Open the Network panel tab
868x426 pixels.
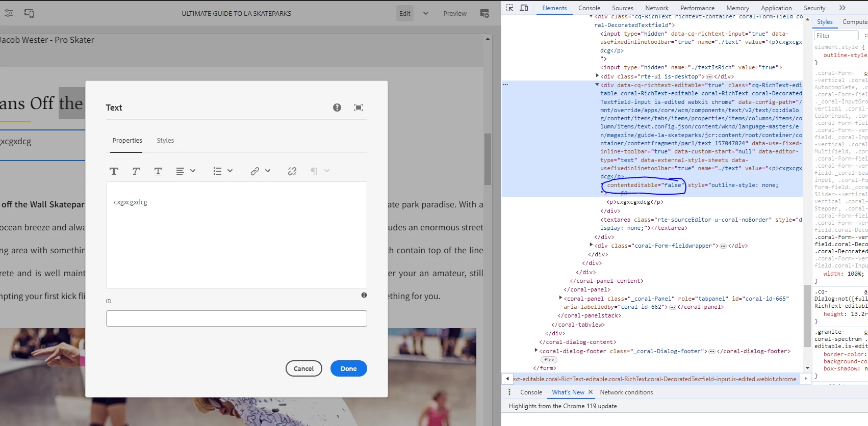coord(657,8)
